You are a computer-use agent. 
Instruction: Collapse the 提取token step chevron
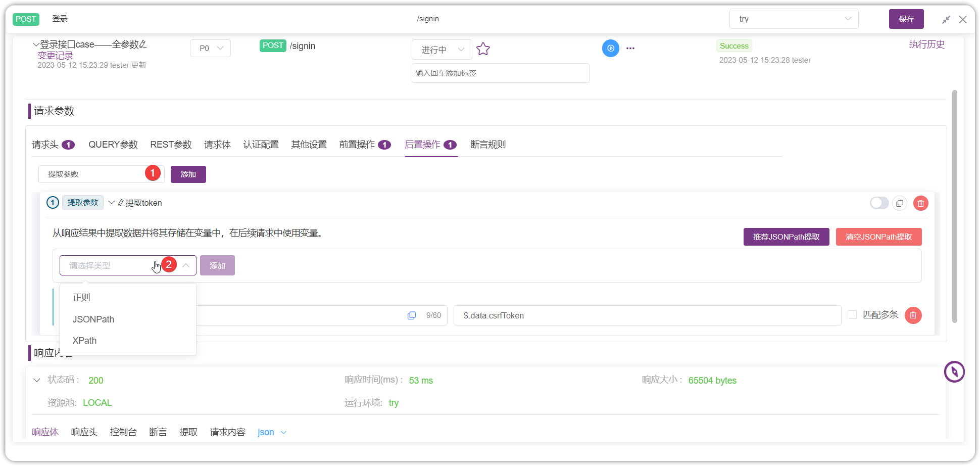[112, 203]
